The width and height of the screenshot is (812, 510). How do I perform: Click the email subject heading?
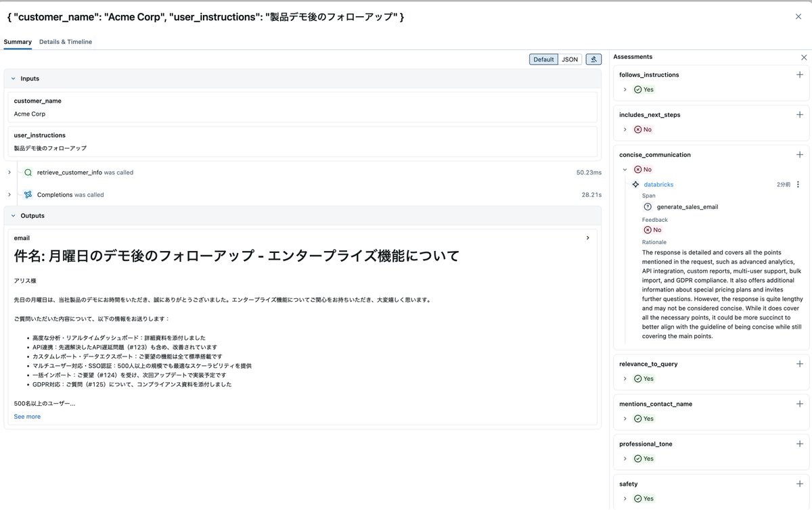tap(237, 256)
